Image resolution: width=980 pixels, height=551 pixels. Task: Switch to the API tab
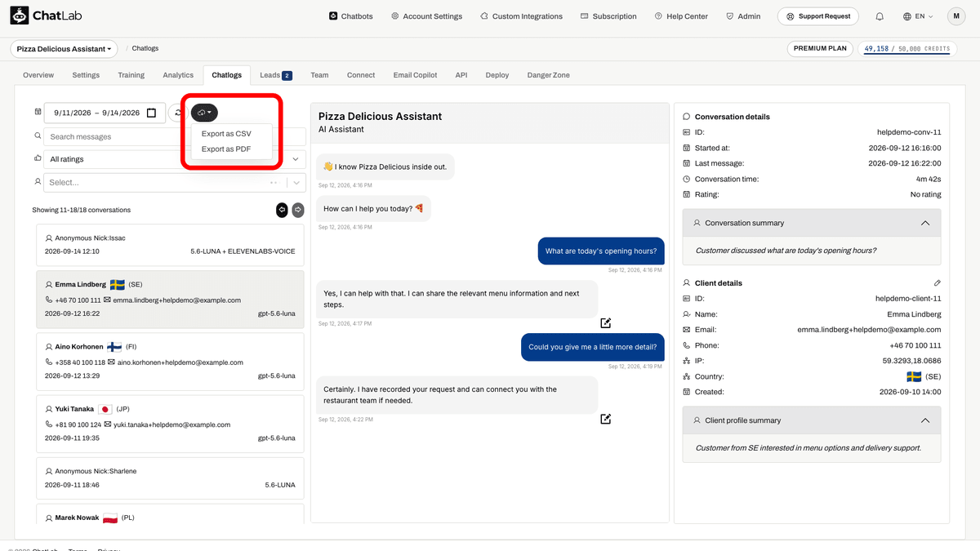pyautogui.click(x=461, y=75)
